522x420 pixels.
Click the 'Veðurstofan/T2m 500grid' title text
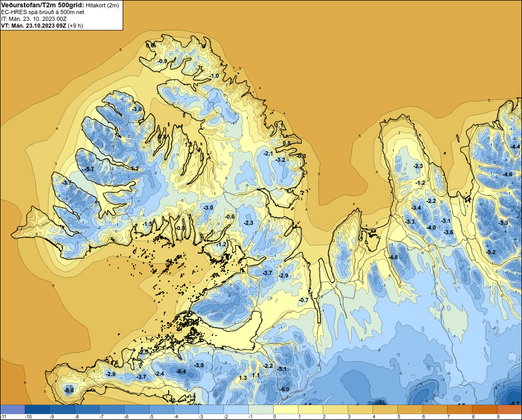point(43,5)
